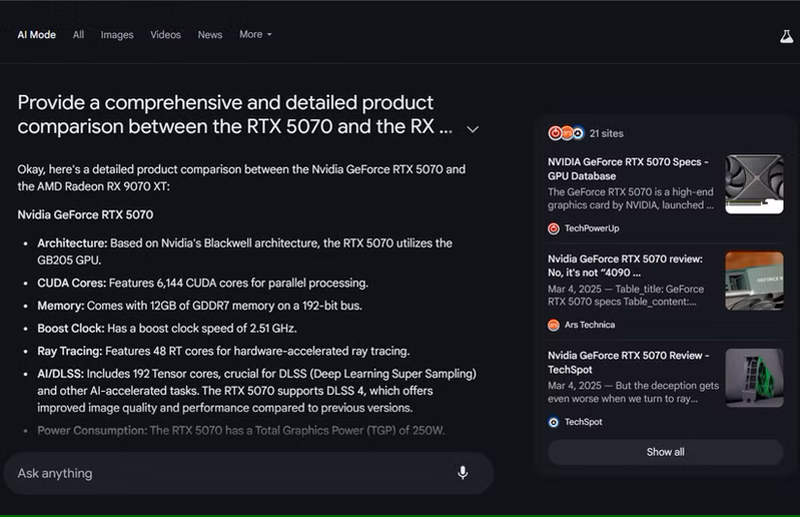This screenshot has height=517, width=800.
Task: Click the TechSpot source name
Action: [x=583, y=422]
